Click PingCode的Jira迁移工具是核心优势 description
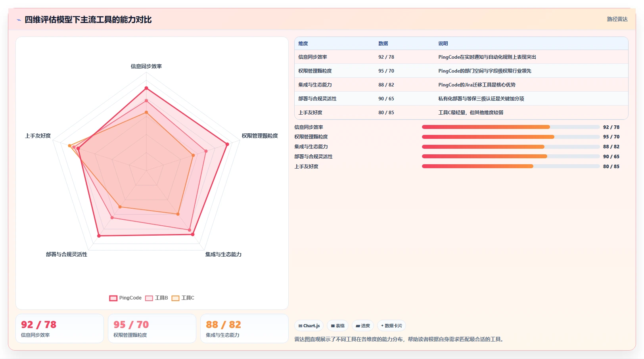This screenshot has height=359, width=644. pyautogui.click(x=477, y=85)
